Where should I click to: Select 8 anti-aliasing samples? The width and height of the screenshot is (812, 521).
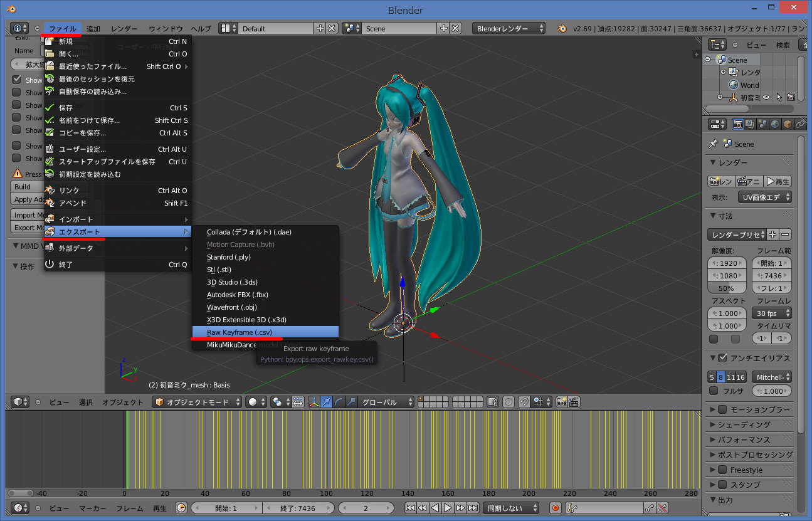(x=721, y=377)
